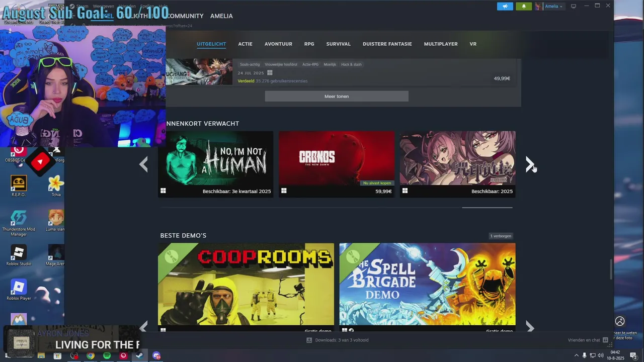Viewport: 644px width, 362px height.
Task: Open Vrienden en chat
Action: [588, 340]
